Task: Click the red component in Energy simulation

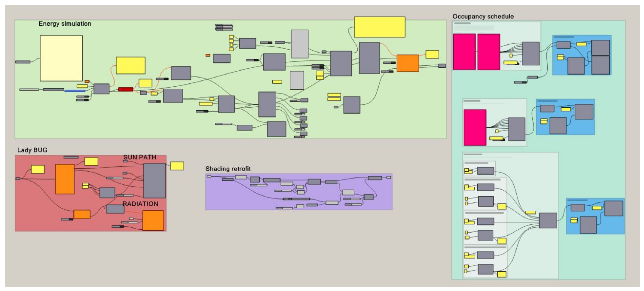Action: click(x=126, y=89)
